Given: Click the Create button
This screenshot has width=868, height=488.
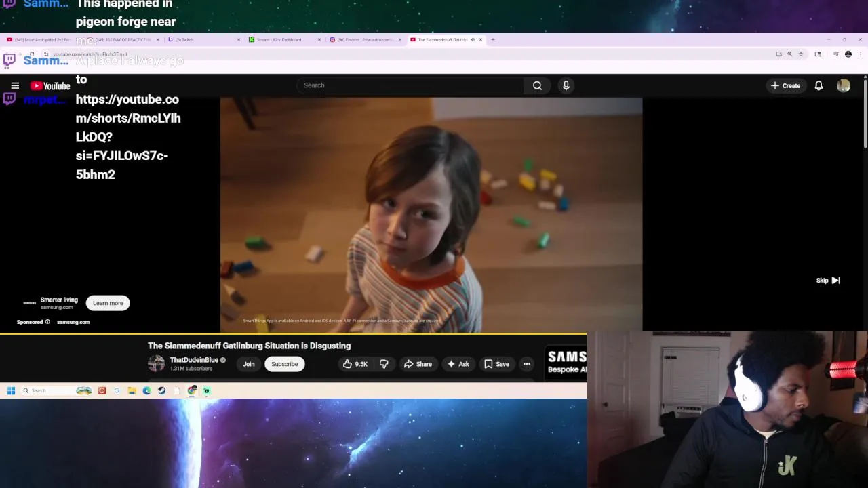Looking at the screenshot, I should pyautogui.click(x=785, y=85).
